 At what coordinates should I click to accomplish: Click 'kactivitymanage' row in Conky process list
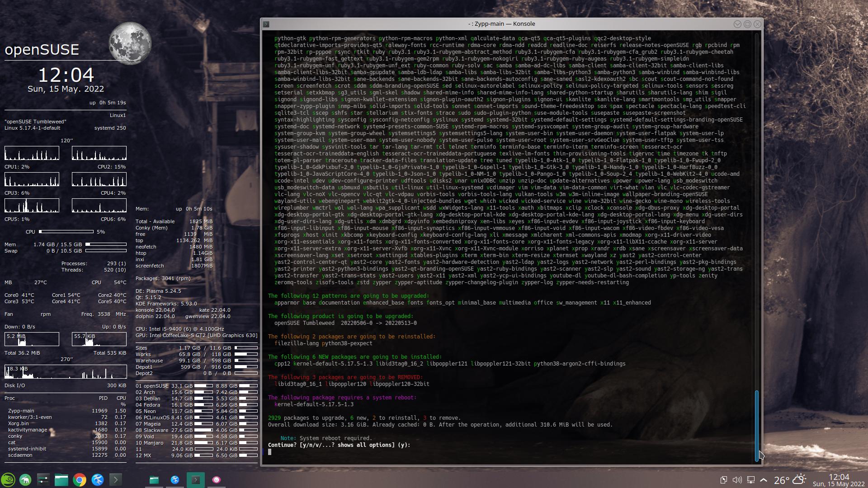(x=67, y=430)
